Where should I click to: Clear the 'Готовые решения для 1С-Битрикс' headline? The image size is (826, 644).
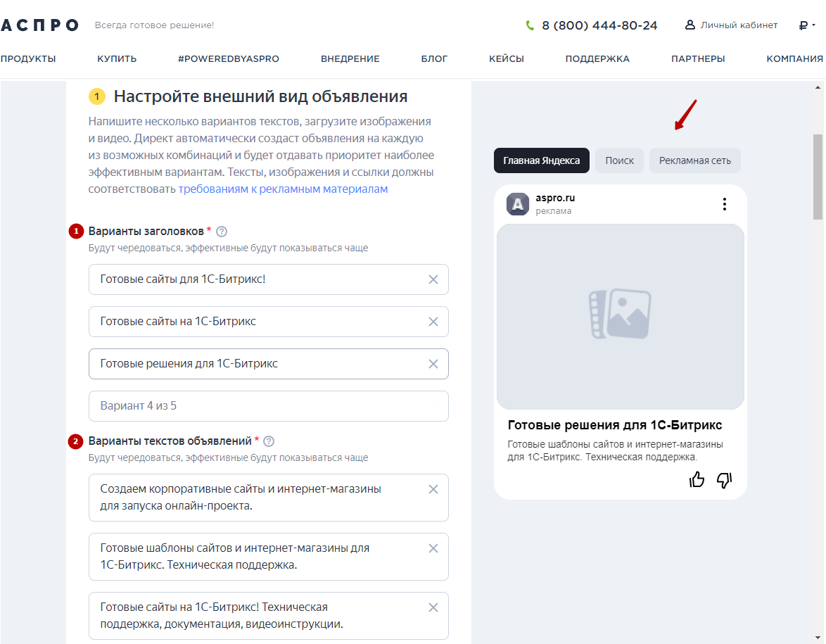click(433, 364)
